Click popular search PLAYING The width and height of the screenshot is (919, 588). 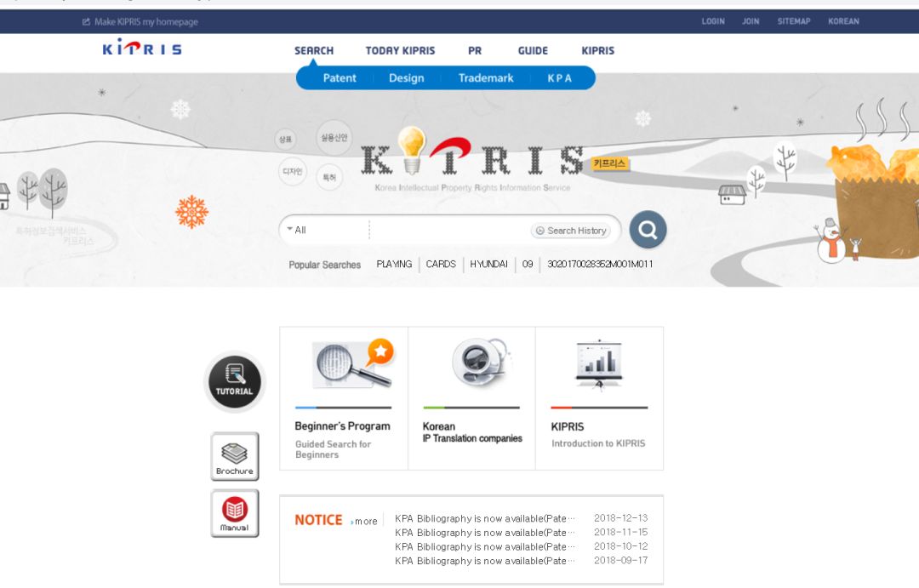[394, 265]
